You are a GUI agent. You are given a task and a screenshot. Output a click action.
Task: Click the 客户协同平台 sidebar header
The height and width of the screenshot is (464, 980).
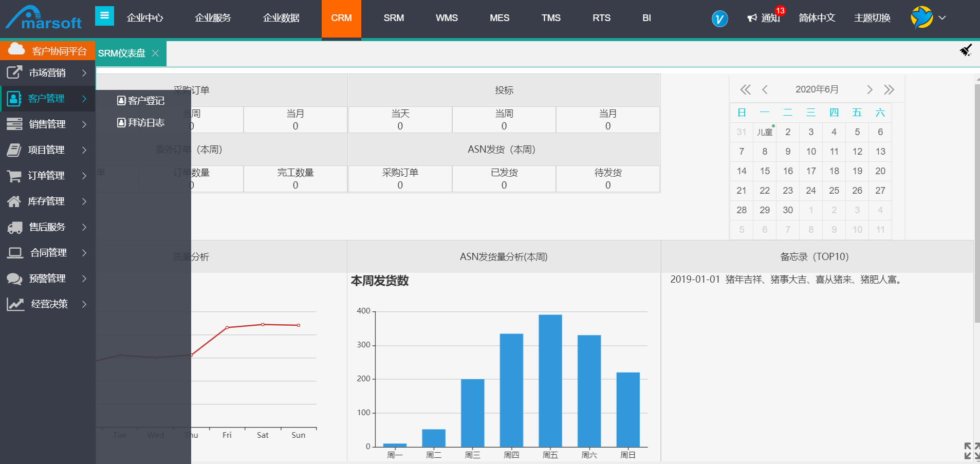[47, 51]
